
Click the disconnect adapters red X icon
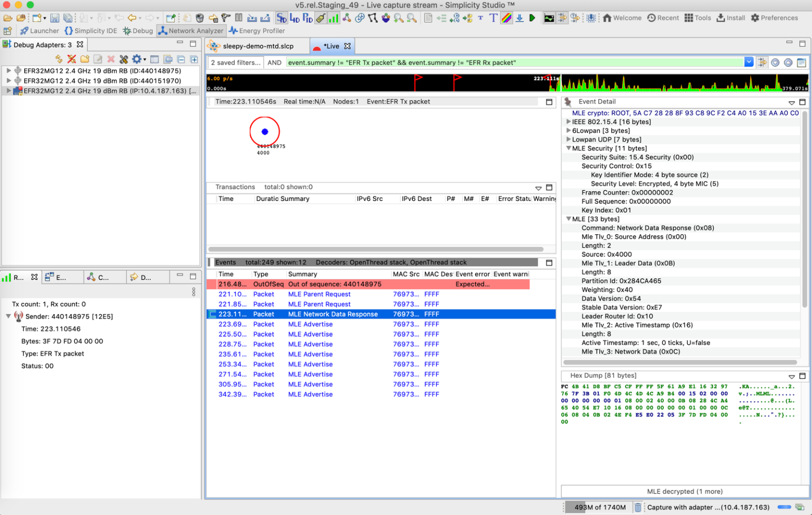click(x=72, y=59)
